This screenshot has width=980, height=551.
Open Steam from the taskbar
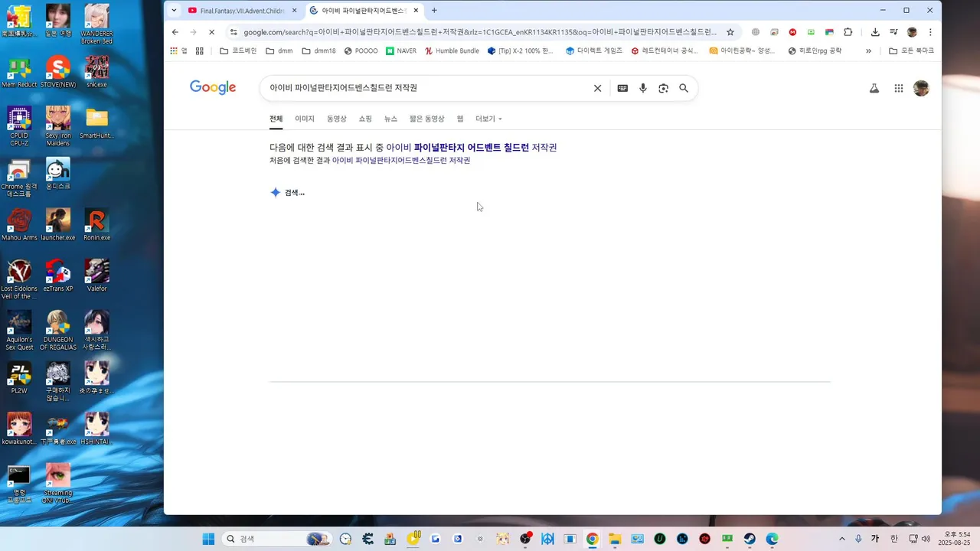[x=750, y=539]
